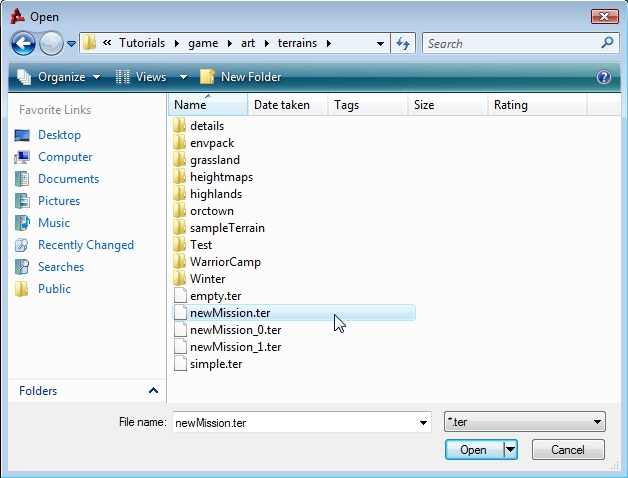Image resolution: width=628 pixels, height=478 pixels.
Task: Click the Open button's dropdown arrow
Action: click(x=511, y=450)
